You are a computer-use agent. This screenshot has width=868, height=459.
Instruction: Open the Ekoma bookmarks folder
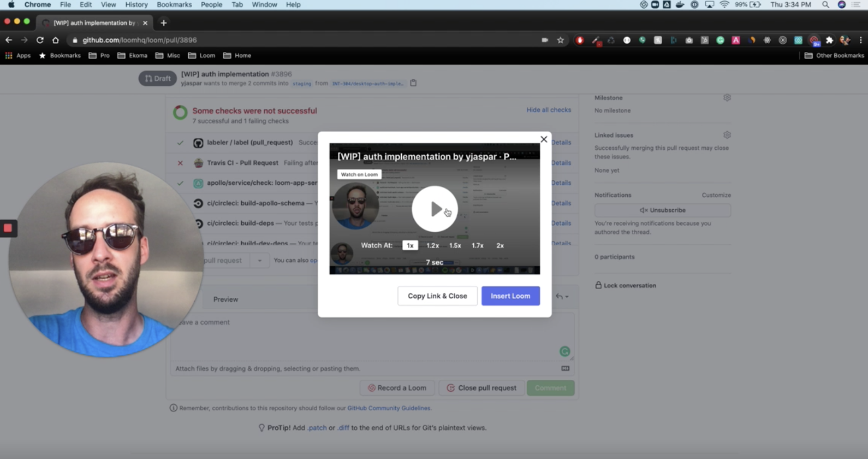pyautogui.click(x=133, y=55)
